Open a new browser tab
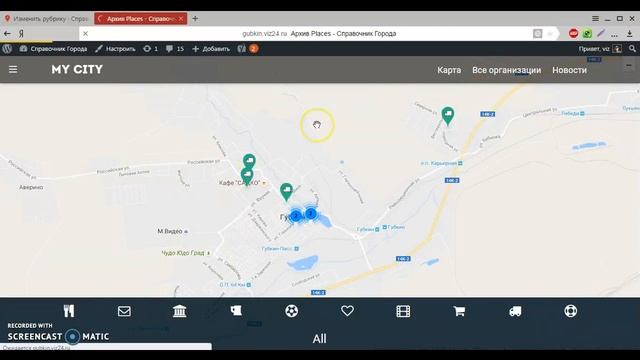This screenshot has height=360, width=640. click(x=195, y=18)
